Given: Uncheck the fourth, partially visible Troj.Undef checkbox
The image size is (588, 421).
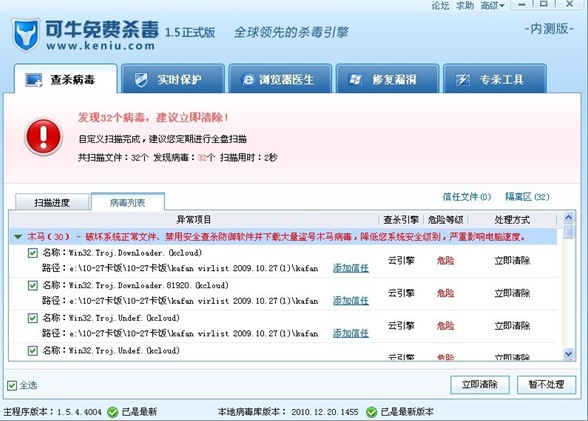Looking at the screenshot, I should pyautogui.click(x=33, y=351).
